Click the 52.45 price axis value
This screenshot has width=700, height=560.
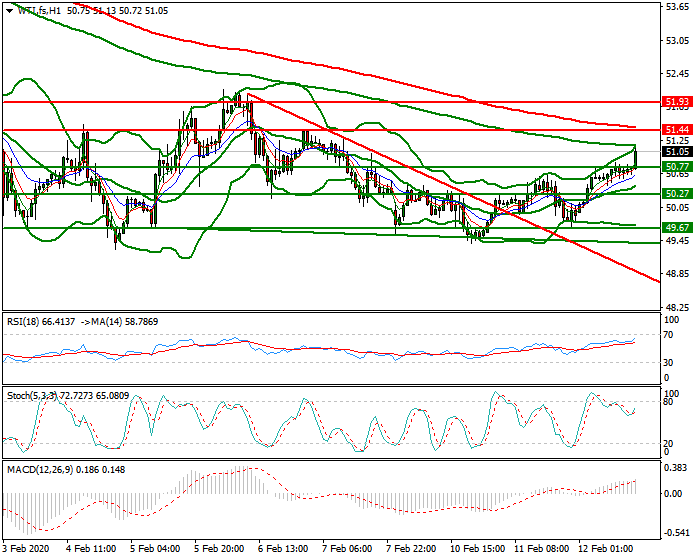click(x=677, y=74)
